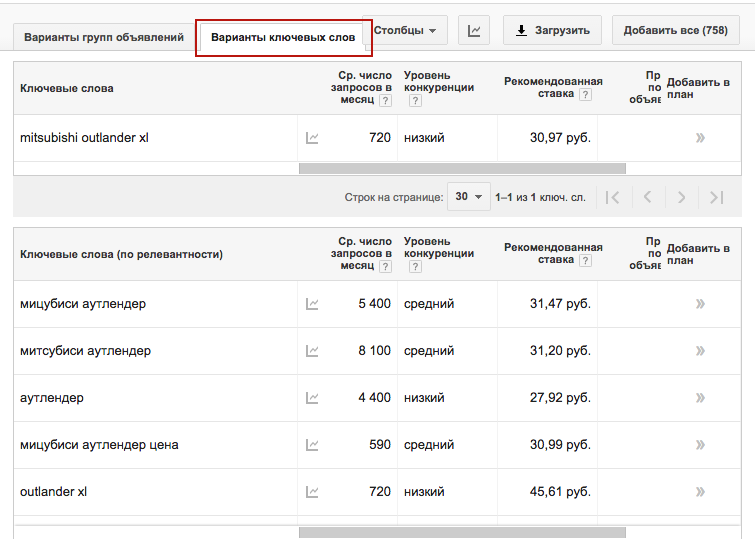
Task: Click horizontal scrollbar of top table
Action: tap(462, 169)
